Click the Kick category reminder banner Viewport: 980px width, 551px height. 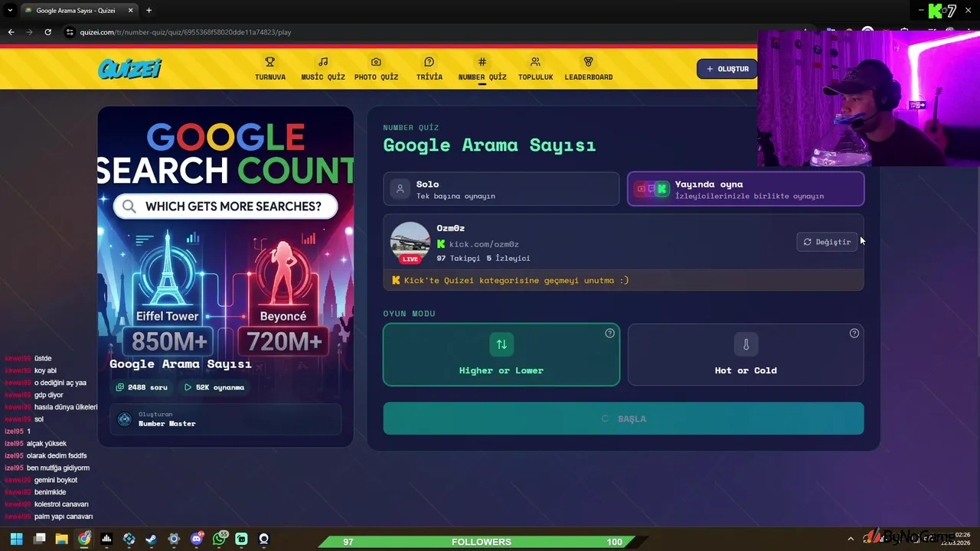[x=623, y=280]
